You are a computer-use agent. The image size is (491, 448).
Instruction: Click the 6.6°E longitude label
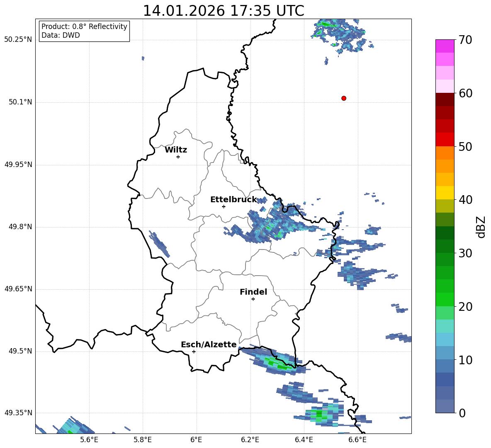(357, 440)
